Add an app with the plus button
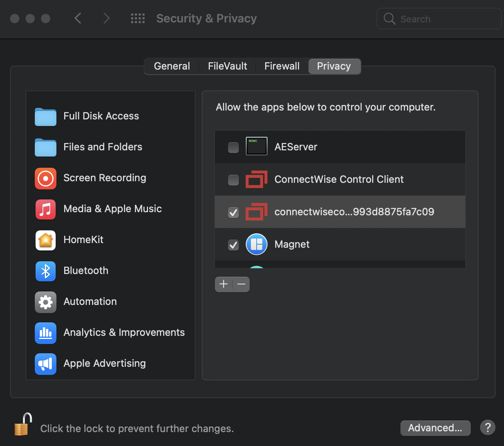The height and width of the screenshot is (446, 504). pos(223,284)
